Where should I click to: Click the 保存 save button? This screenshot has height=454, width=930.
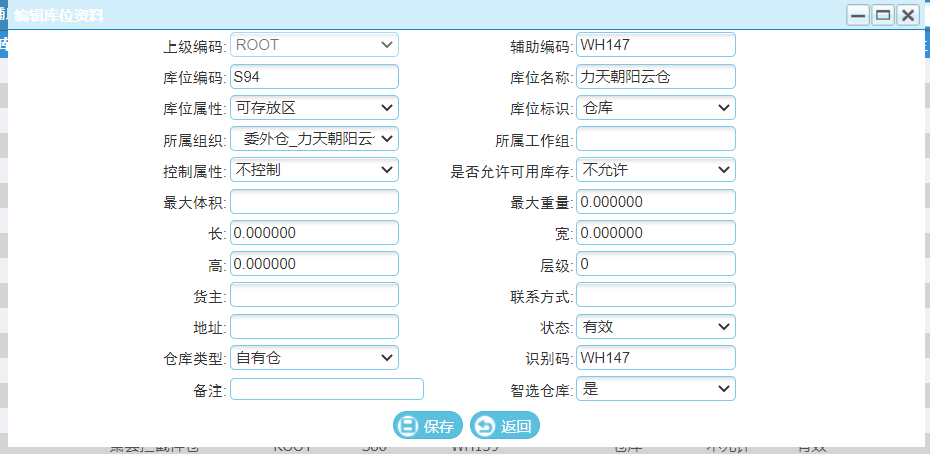(428, 426)
